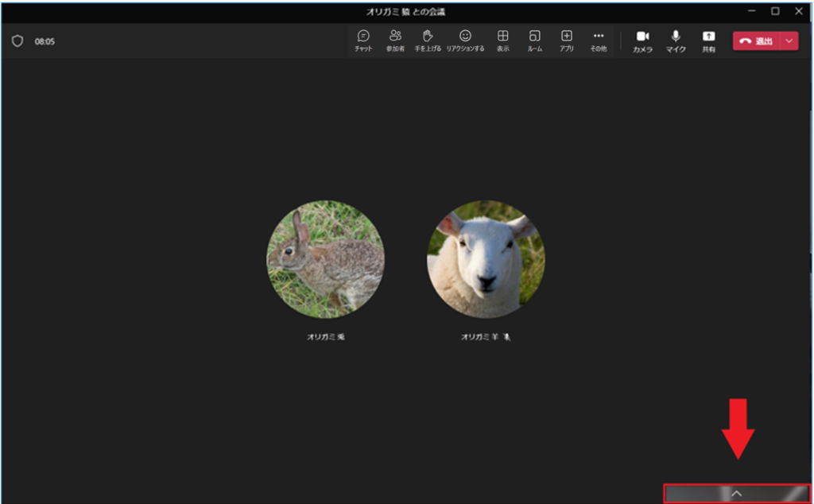Toggle the カメラ (Camera) on or off

(x=642, y=41)
